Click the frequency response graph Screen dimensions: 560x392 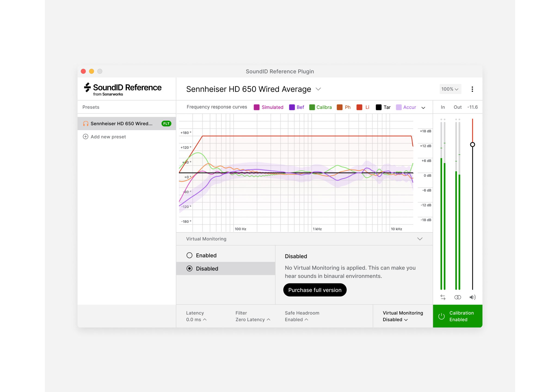click(x=296, y=173)
